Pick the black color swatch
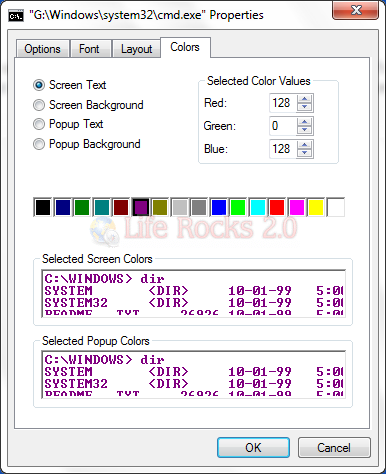 tap(43, 207)
